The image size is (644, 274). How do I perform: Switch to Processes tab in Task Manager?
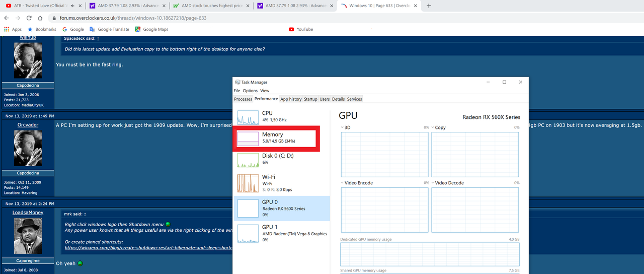point(243,99)
